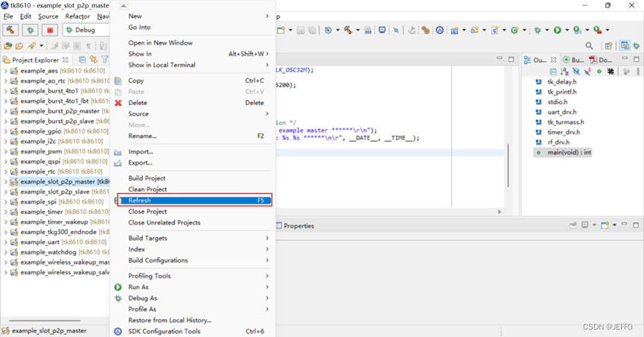Choose Build Project from the context menu
Viewport: 644px width, 337px height.
[147, 178]
